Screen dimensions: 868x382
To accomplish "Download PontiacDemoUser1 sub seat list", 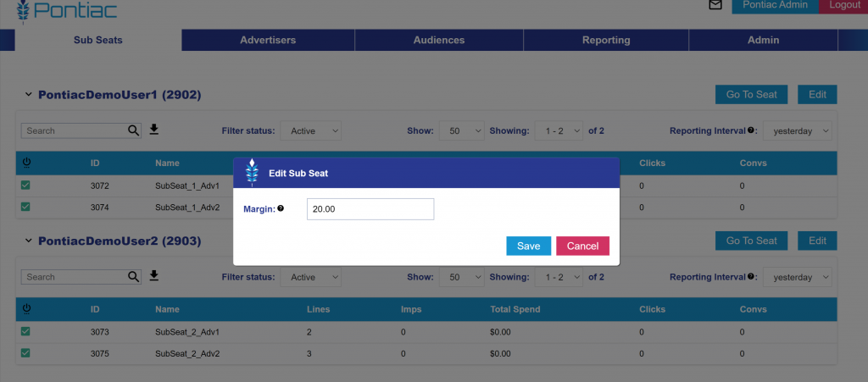I will point(154,130).
